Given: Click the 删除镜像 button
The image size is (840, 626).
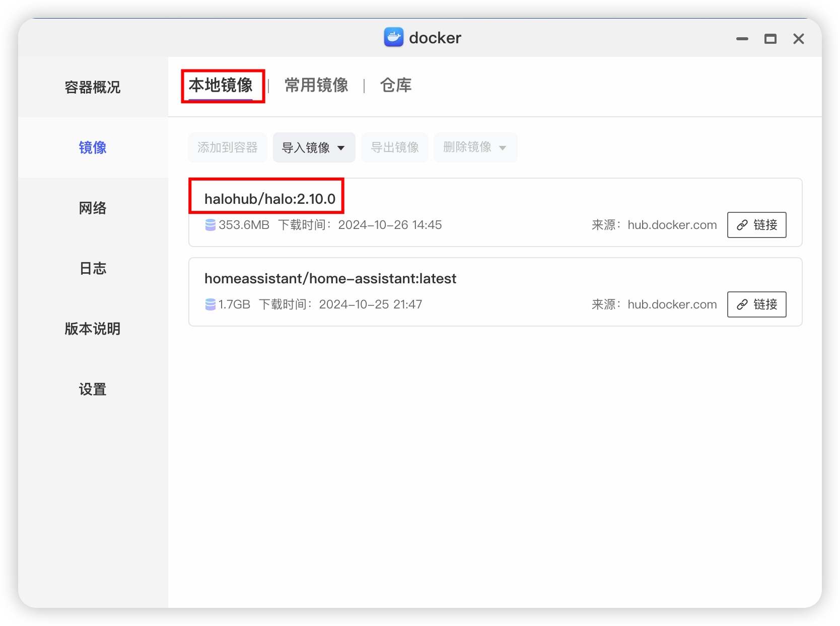Looking at the screenshot, I should [x=476, y=147].
